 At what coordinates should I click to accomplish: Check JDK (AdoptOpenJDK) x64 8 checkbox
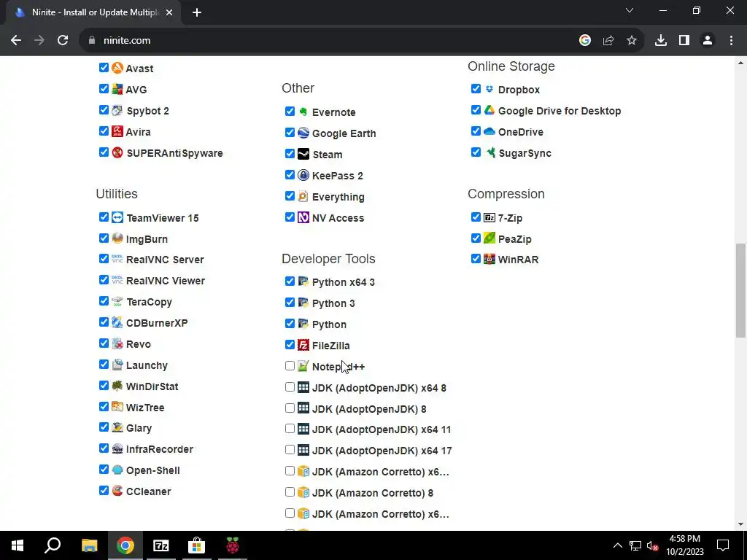(290, 386)
